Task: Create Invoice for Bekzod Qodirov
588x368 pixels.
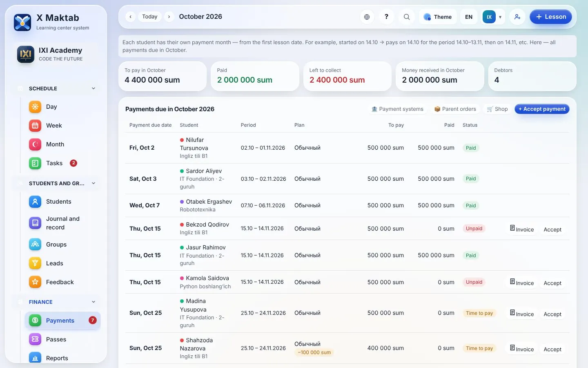Action: pyautogui.click(x=522, y=229)
